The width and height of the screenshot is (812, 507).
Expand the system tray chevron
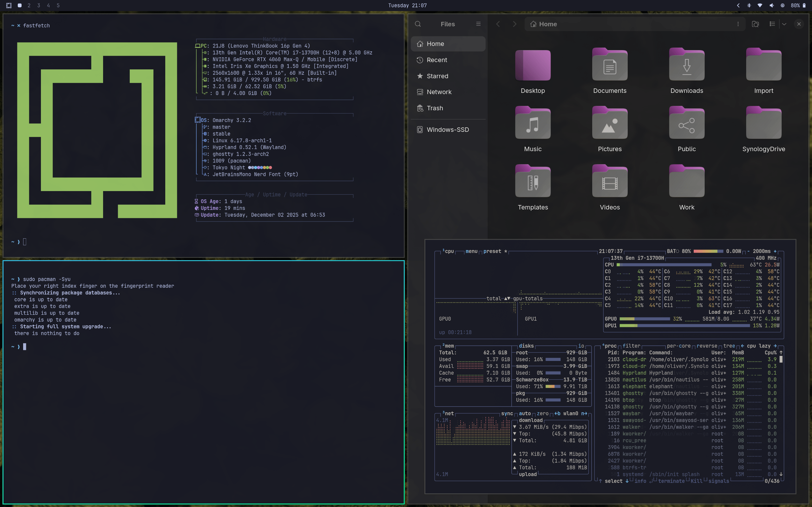click(738, 5)
